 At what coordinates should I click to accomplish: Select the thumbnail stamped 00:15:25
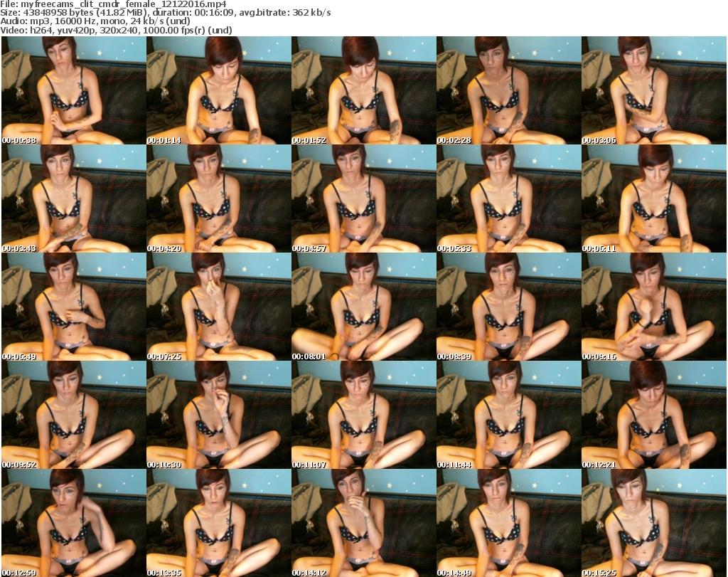(x=654, y=523)
